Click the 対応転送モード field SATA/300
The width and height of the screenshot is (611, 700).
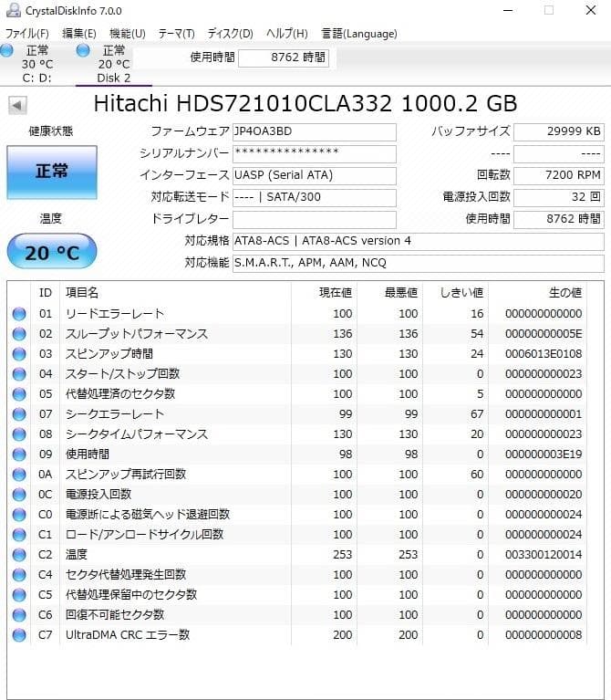(x=315, y=198)
